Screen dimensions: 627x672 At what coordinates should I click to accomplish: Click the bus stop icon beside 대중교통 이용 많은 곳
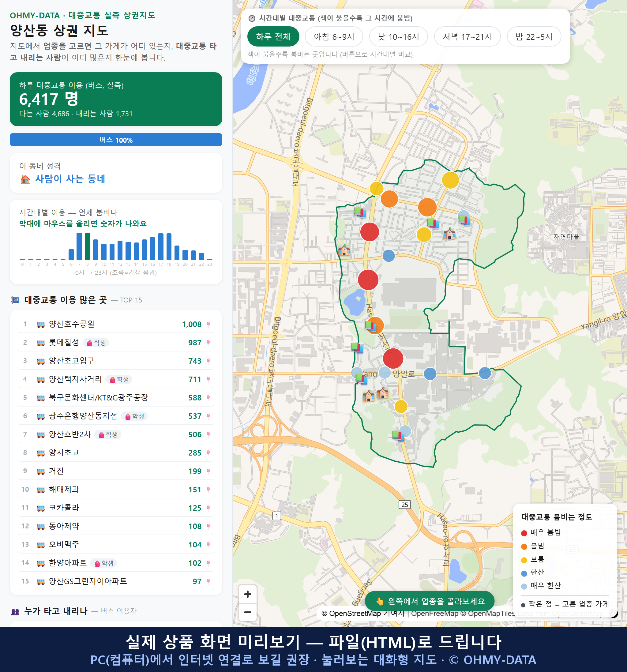click(15, 300)
